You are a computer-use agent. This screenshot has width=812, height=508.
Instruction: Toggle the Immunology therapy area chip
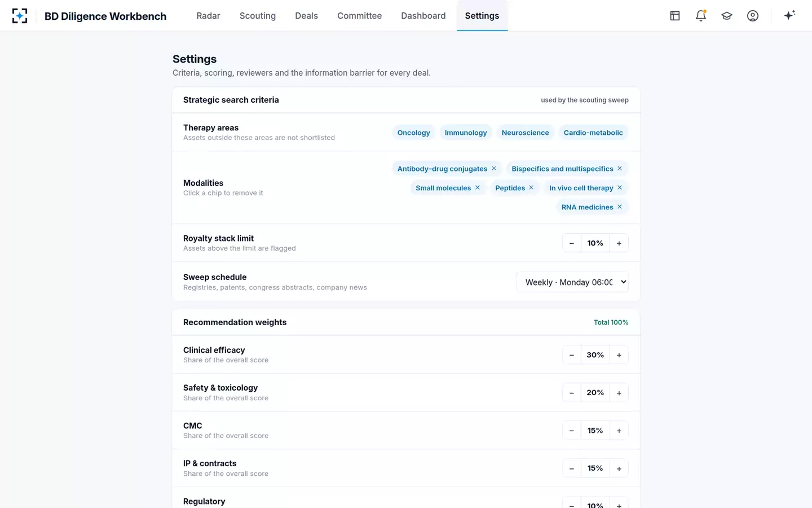click(466, 133)
